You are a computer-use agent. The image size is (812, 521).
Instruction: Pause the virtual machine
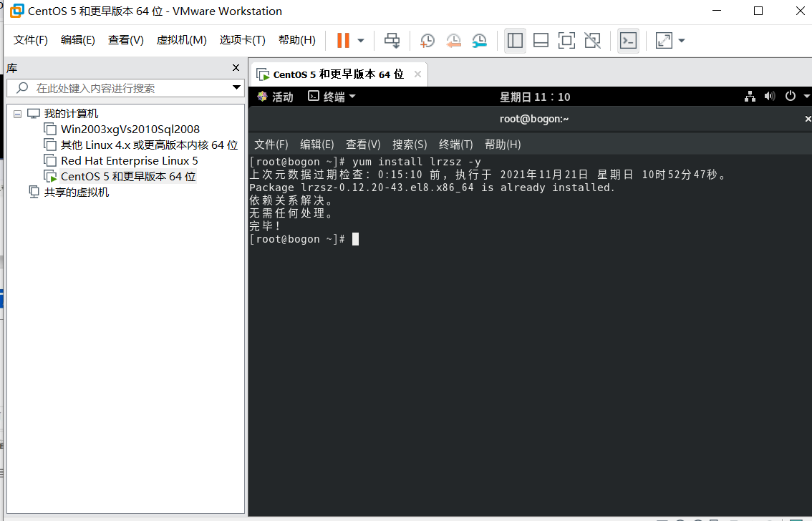tap(343, 40)
